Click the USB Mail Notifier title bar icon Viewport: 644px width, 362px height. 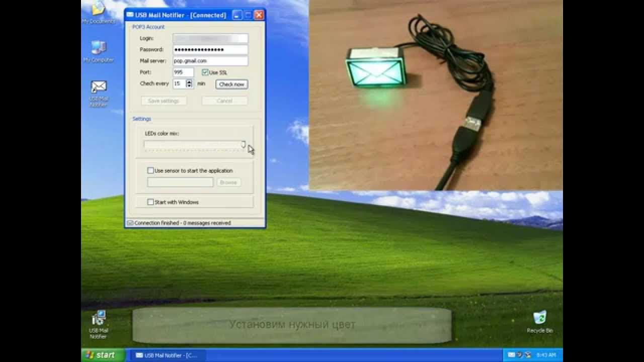pos(130,15)
